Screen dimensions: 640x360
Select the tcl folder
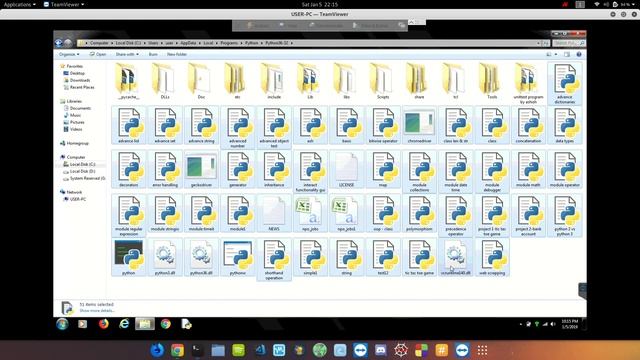coord(456,81)
